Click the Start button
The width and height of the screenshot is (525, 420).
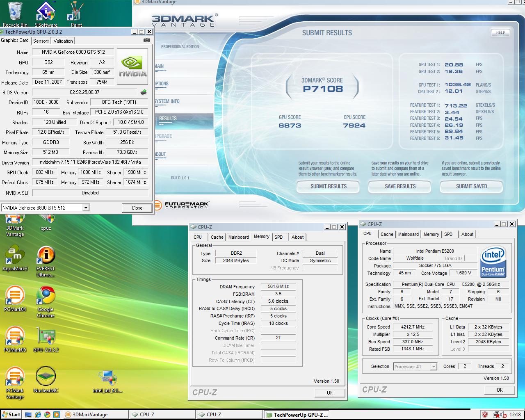pos(11,415)
